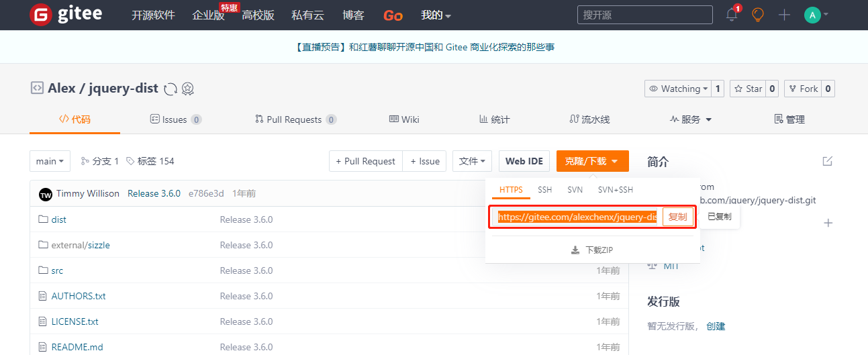Select the SSH clone tab
Screen dimensions: 868x355
[544, 190]
